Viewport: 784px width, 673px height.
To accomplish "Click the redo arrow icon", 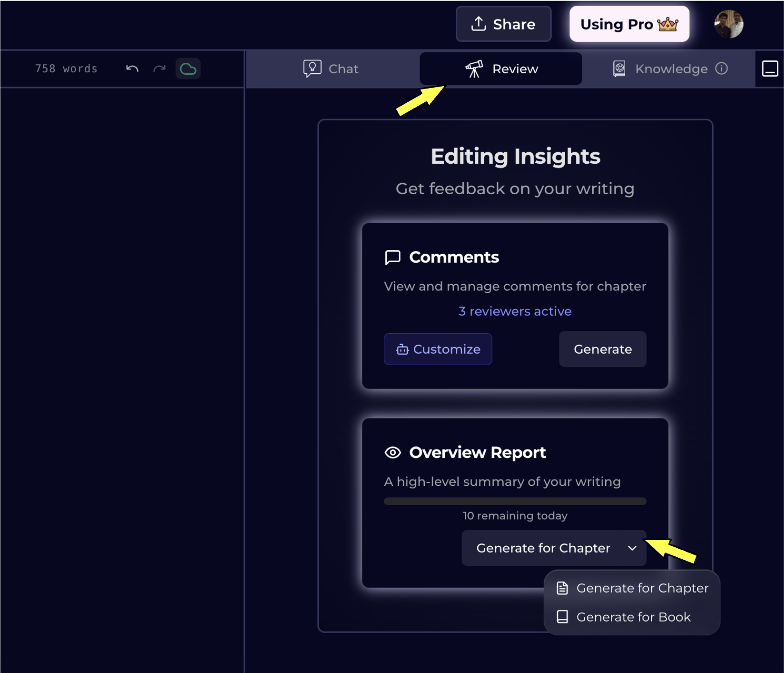I will tap(159, 69).
